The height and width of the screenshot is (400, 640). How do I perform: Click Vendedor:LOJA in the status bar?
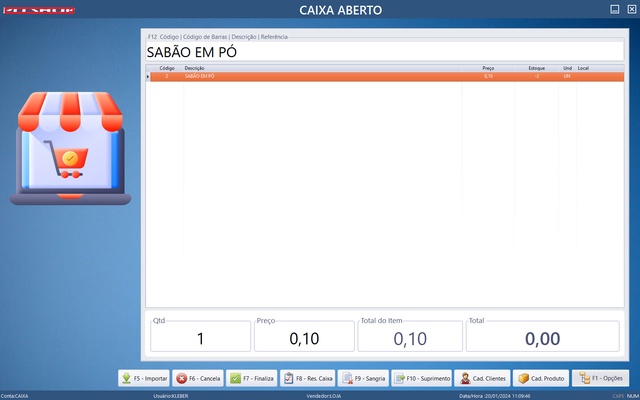[324, 396]
